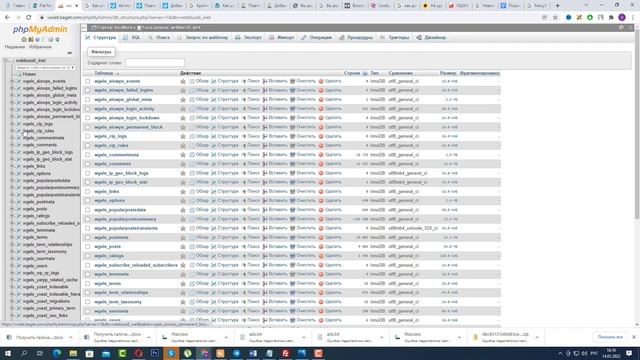Bookmark page star in address bar

coord(555,18)
